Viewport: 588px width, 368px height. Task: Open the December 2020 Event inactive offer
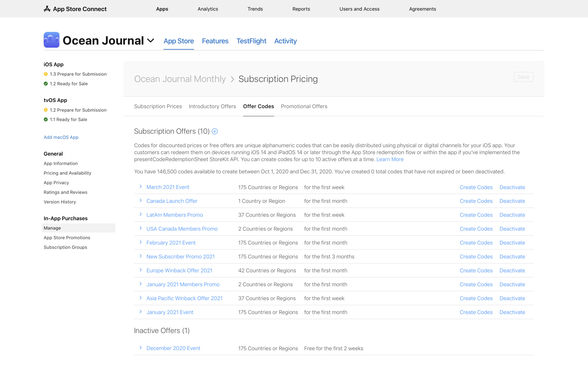tap(173, 348)
